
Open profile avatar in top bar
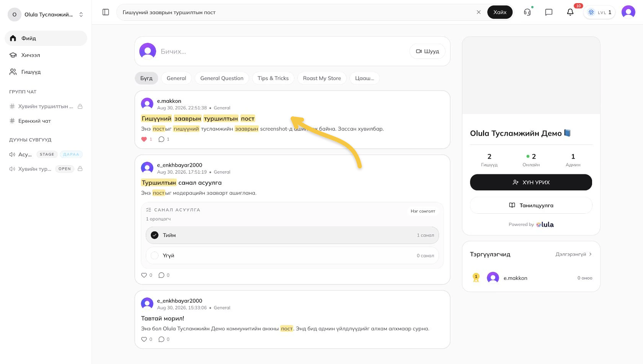[x=628, y=12]
